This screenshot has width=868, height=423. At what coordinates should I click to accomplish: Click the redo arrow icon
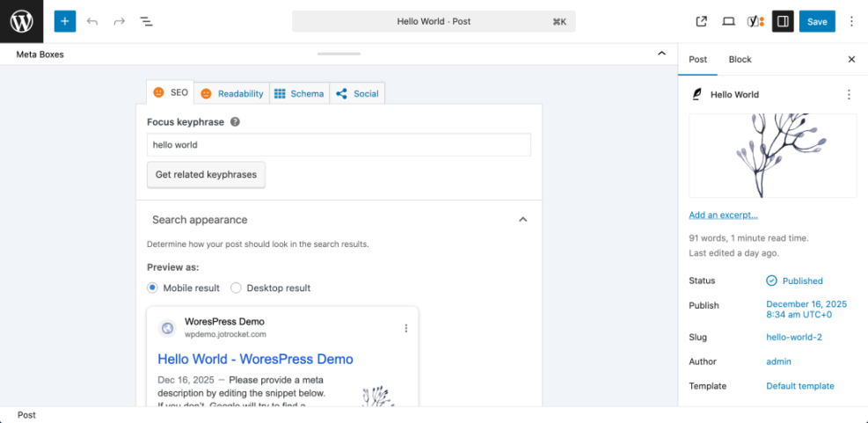pyautogui.click(x=119, y=22)
